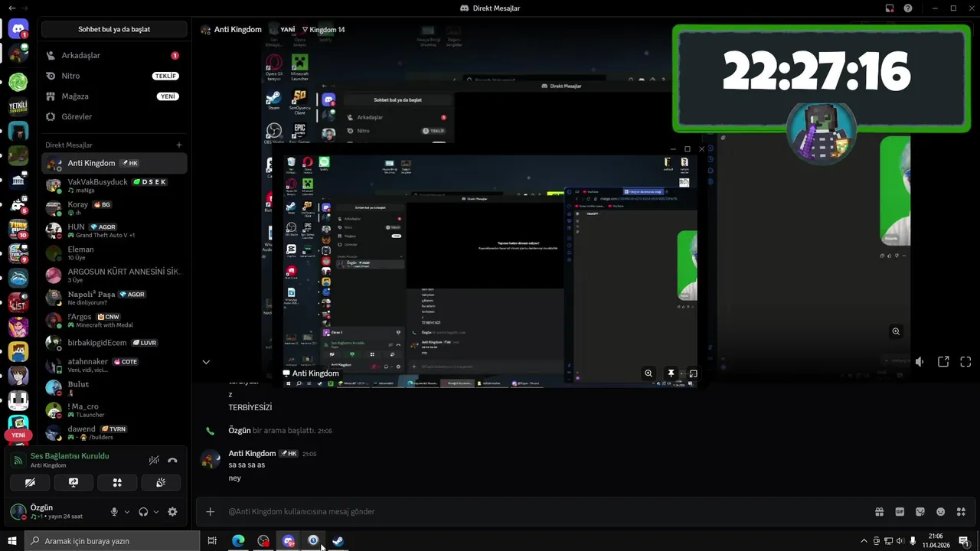
Task: Open DM with birbakipgidEcem
Action: click(114, 343)
